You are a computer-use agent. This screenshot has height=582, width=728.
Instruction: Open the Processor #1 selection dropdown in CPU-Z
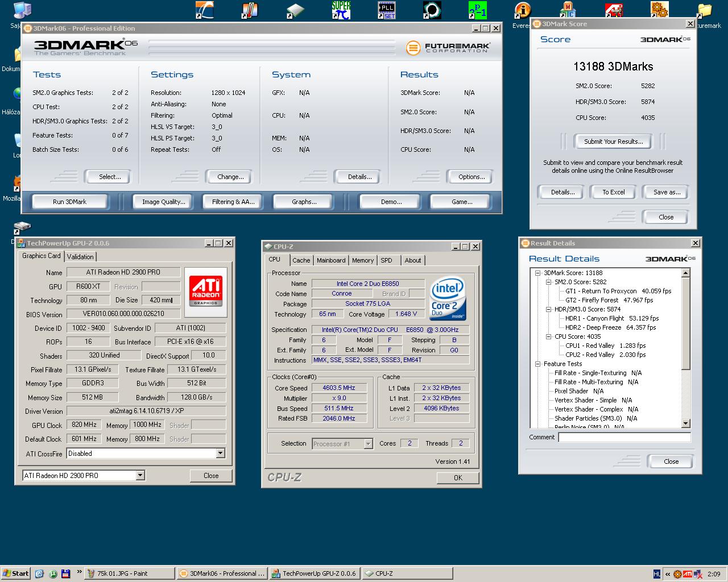pyautogui.click(x=368, y=444)
